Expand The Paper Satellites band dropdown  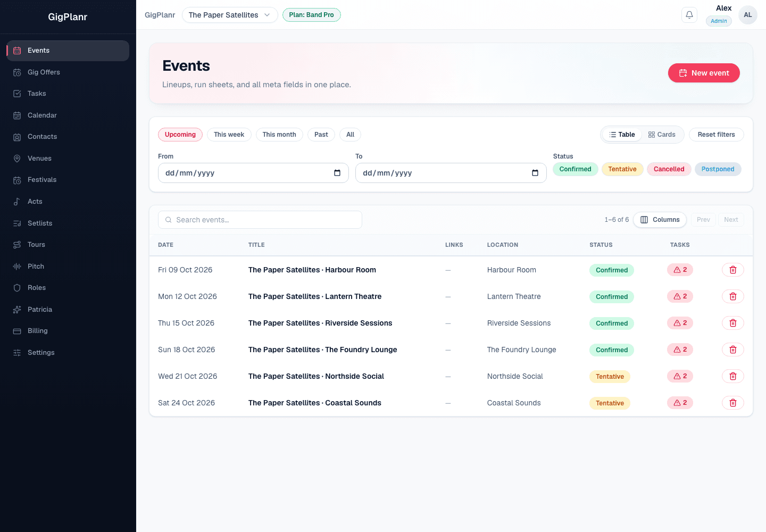click(230, 15)
